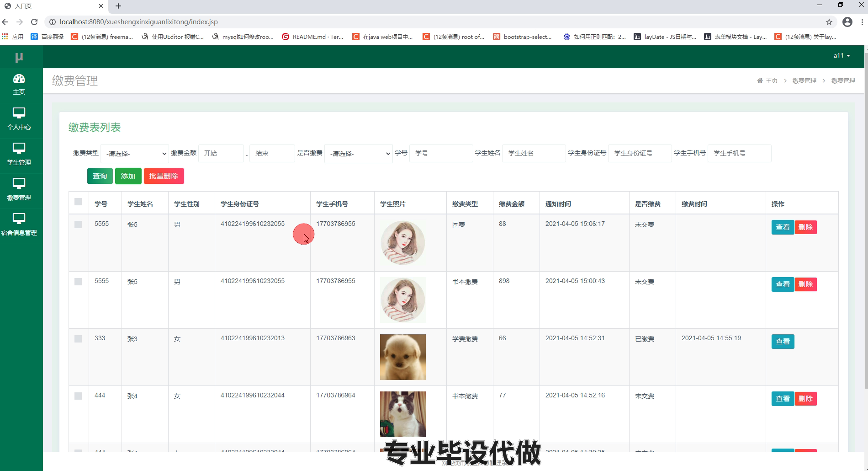Click first 缴费管理 breadcrumb link
The image size is (868, 471).
pyautogui.click(x=804, y=80)
